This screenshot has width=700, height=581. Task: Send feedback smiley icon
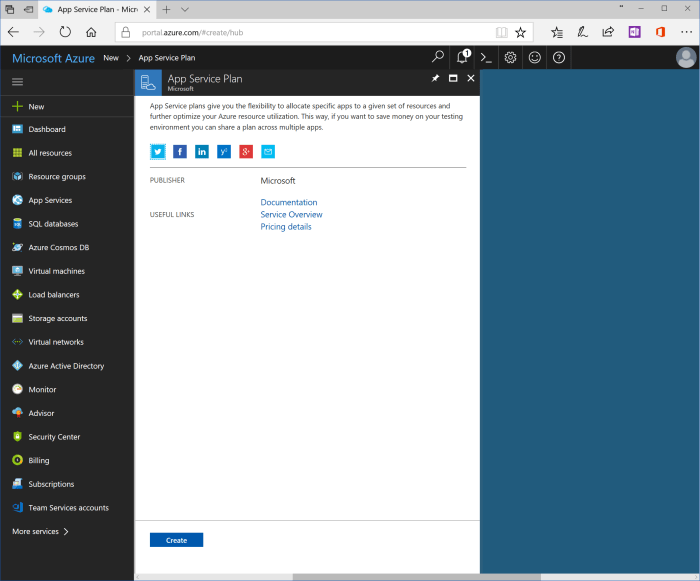coord(534,58)
